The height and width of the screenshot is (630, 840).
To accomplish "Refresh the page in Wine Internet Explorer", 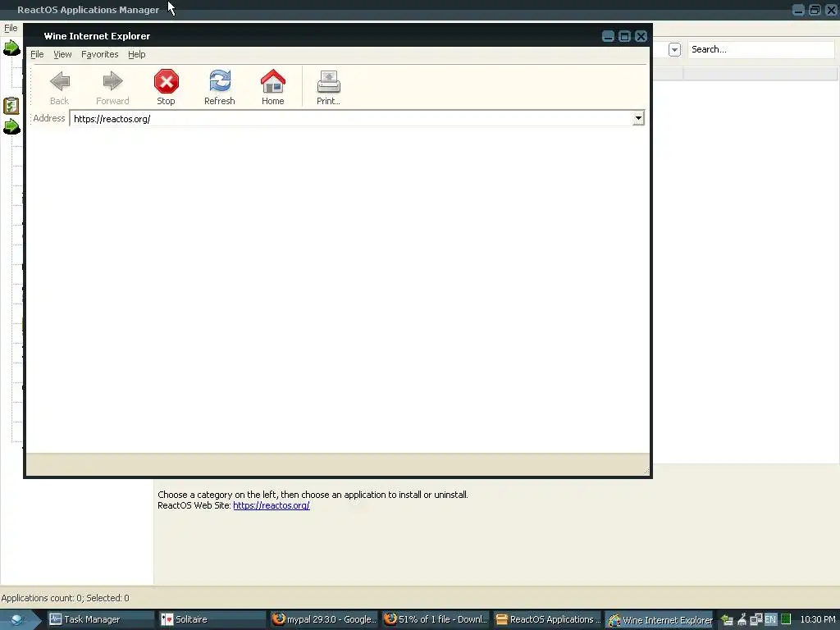I will point(220,87).
